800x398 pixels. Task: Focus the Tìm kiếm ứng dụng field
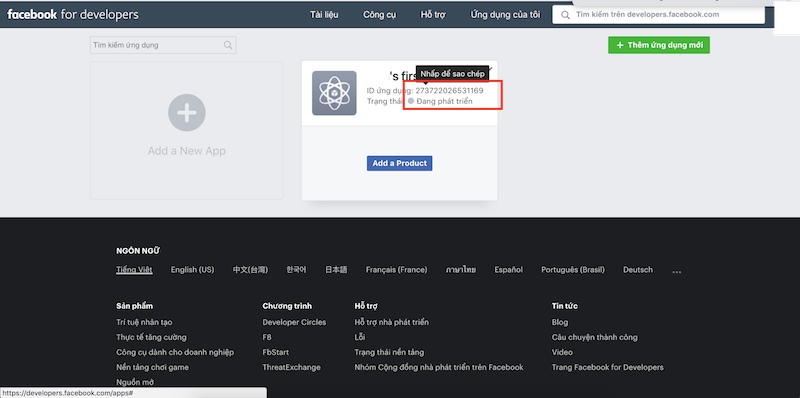(x=163, y=45)
